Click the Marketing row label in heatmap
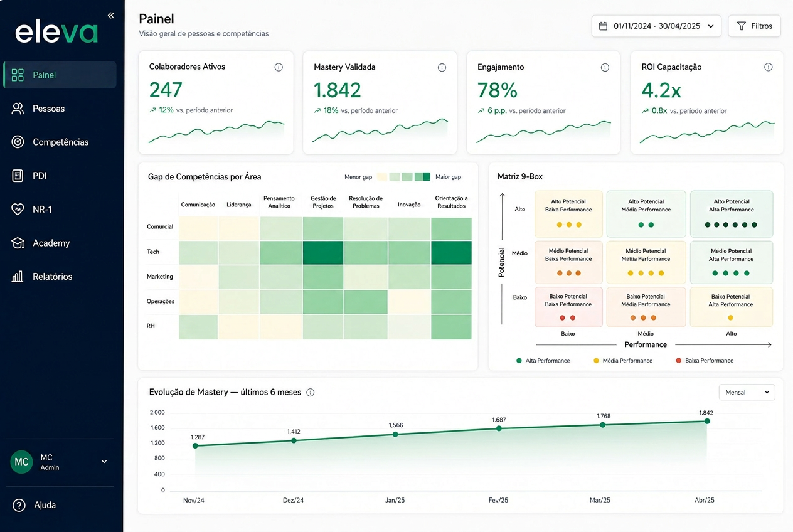Viewport: 793px width, 532px height. point(160,277)
